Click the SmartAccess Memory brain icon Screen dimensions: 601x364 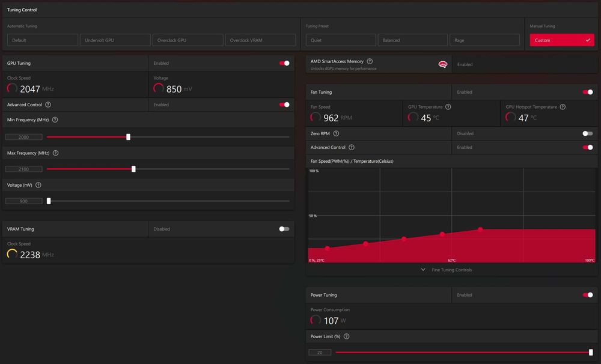443,64
